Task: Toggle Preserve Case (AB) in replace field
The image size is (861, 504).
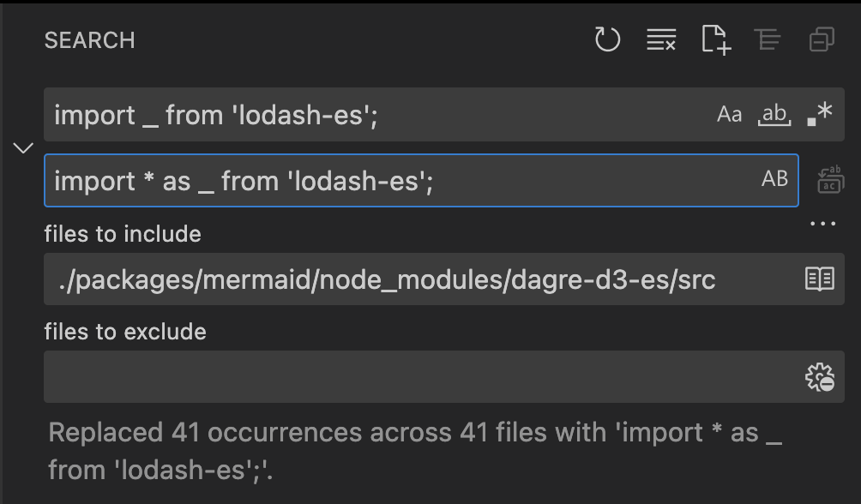Action: coord(774,179)
